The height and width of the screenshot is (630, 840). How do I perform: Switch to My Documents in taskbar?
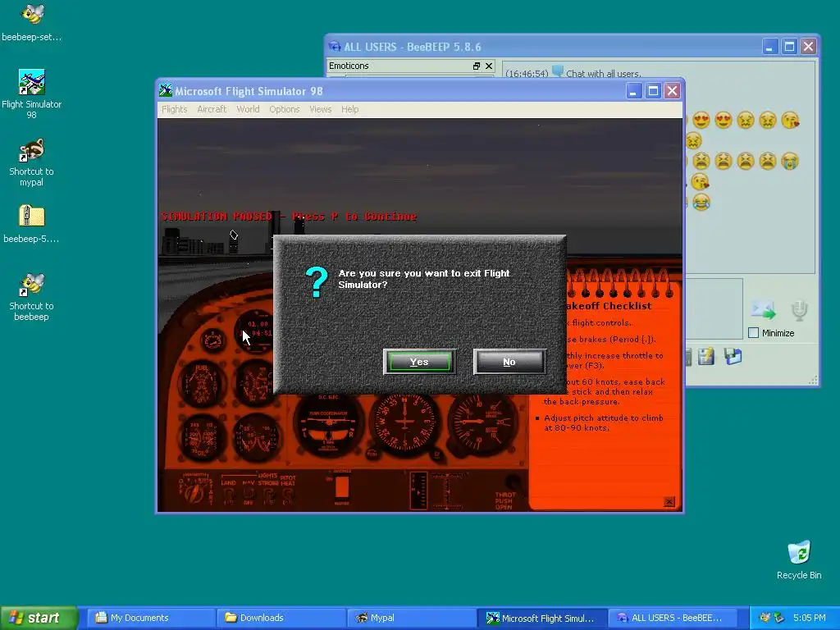[150, 618]
